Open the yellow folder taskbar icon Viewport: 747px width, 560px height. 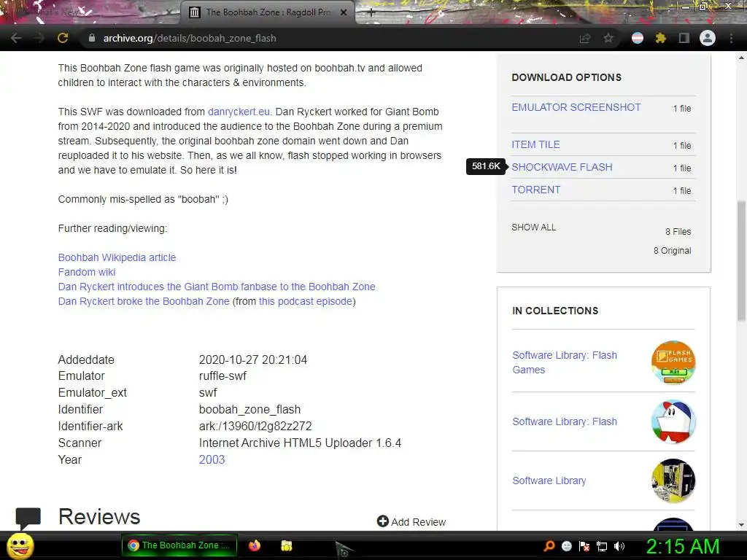286,545
